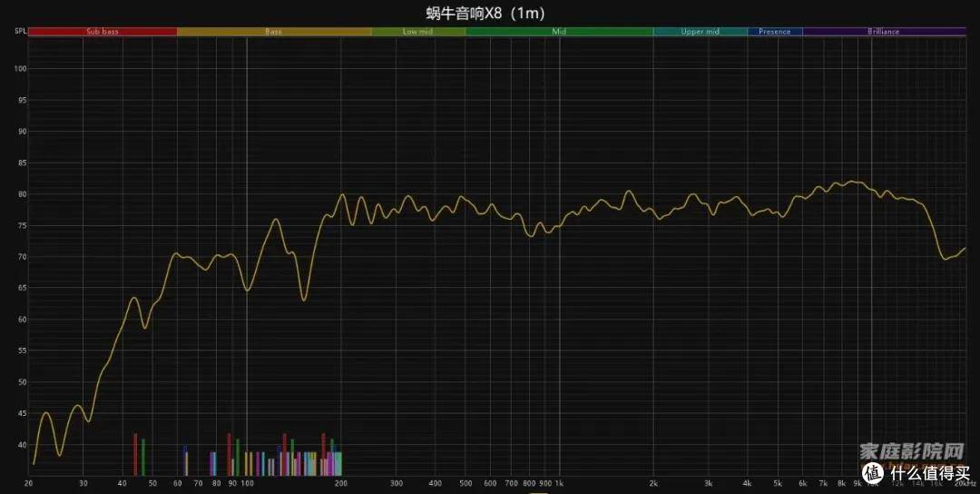This screenshot has height=494, width=980.
Task: Click the 30 frequency axis label
Action: 83,483
